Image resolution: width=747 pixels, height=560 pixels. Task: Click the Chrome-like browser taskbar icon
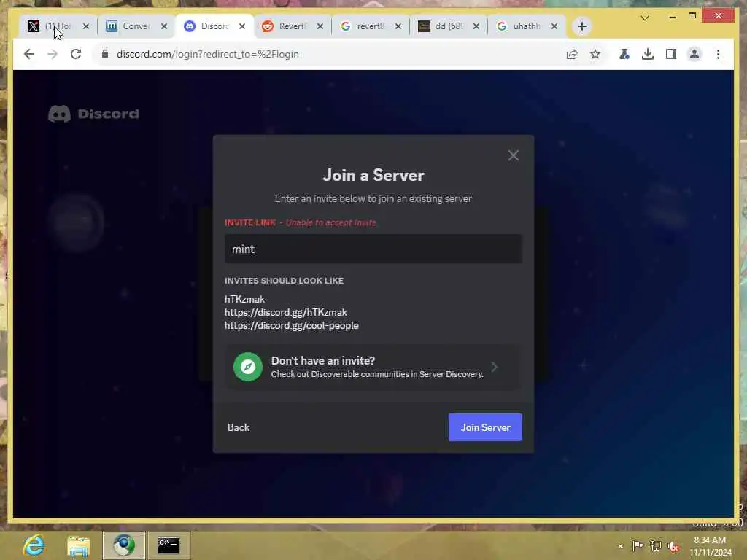tap(124, 545)
